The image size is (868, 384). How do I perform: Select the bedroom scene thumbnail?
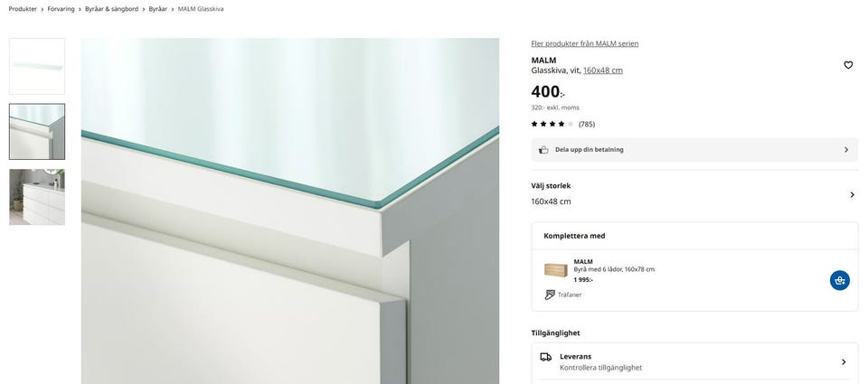[x=37, y=197]
